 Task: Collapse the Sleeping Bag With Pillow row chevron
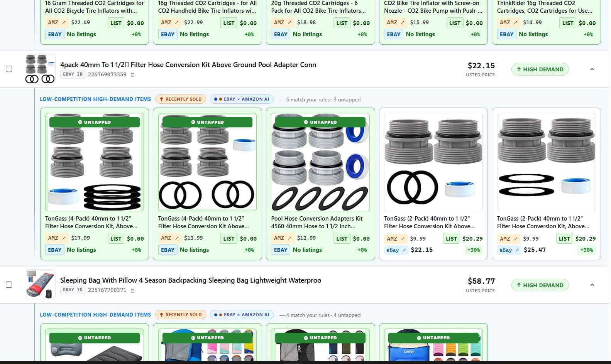[592, 285]
